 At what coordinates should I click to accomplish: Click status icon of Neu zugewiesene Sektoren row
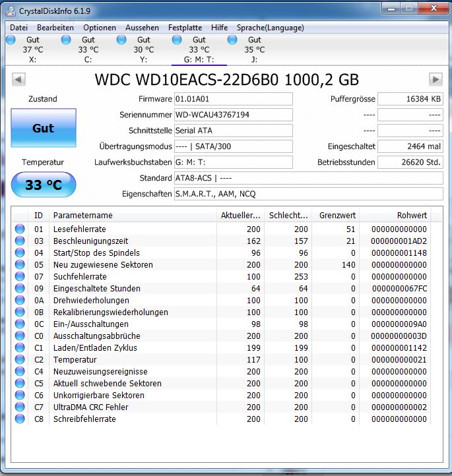(x=20, y=264)
